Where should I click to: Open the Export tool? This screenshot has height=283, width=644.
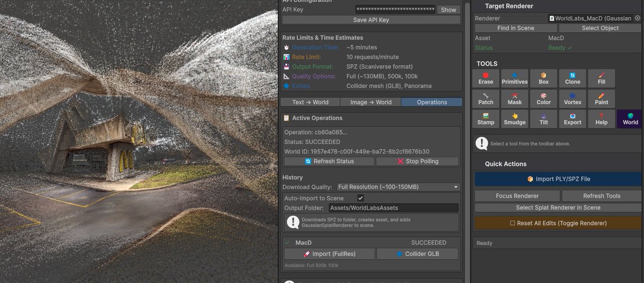(573, 119)
